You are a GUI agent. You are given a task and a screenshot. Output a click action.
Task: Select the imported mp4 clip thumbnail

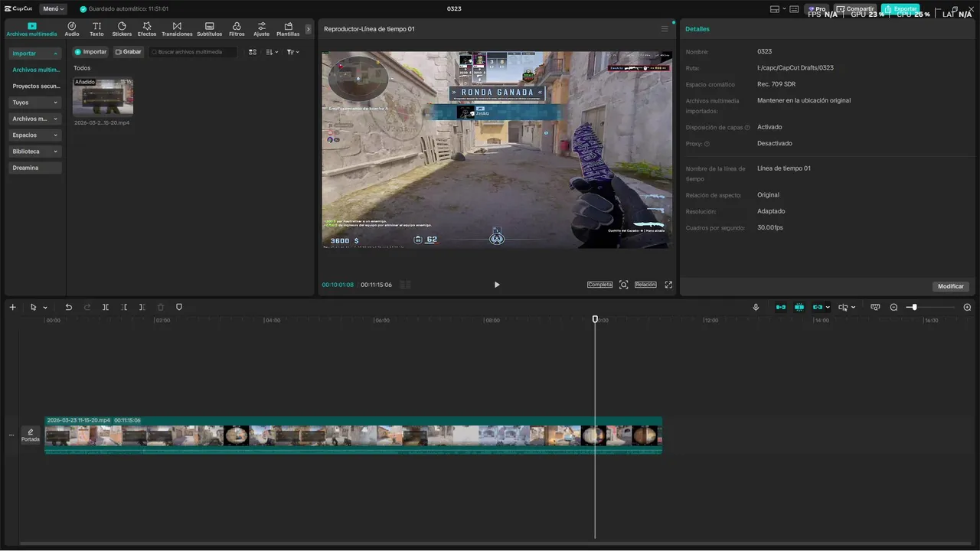click(103, 96)
